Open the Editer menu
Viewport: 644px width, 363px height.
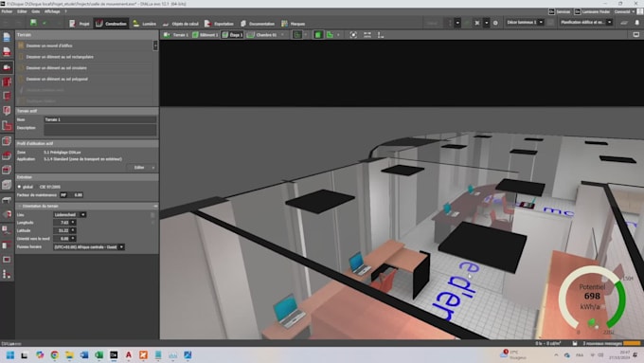pyautogui.click(x=22, y=11)
